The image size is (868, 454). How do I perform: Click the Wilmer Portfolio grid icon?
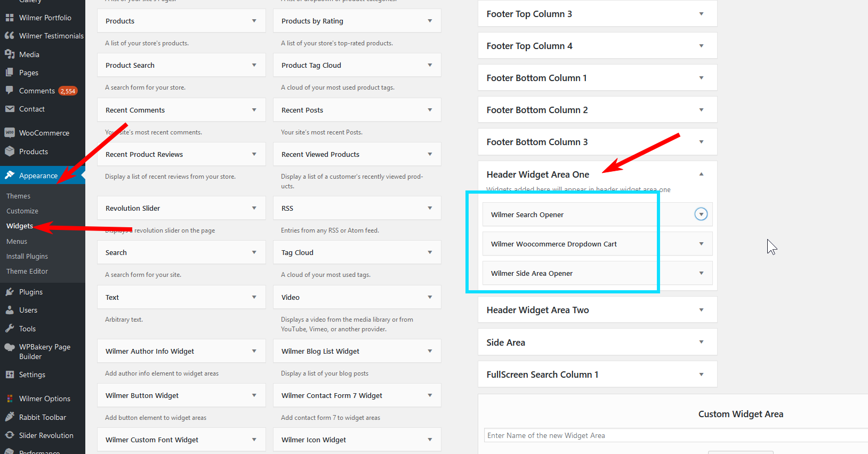pyautogui.click(x=10, y=18)
